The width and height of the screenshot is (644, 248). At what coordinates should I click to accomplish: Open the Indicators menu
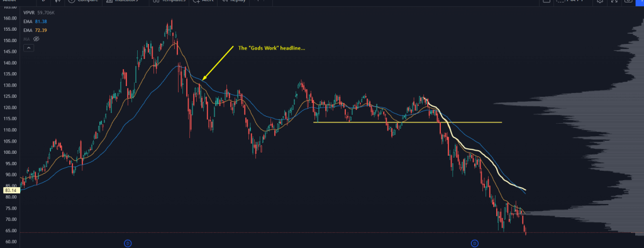[121, 1]
